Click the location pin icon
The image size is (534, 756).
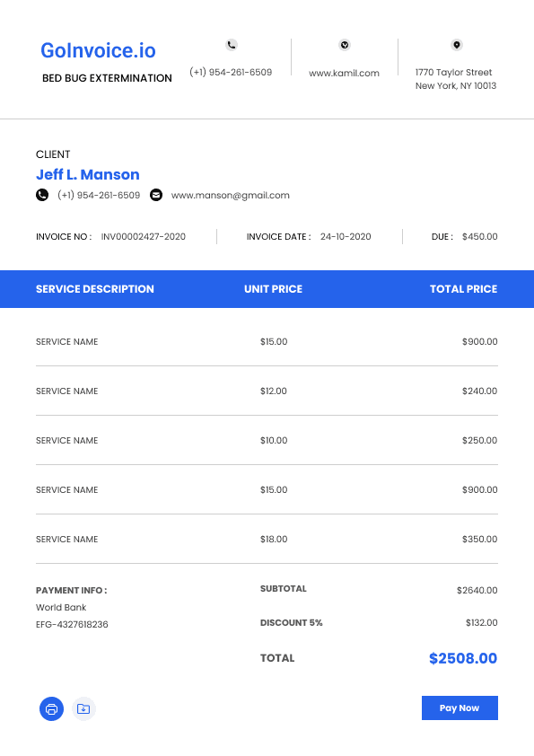[x=457, y=45]
